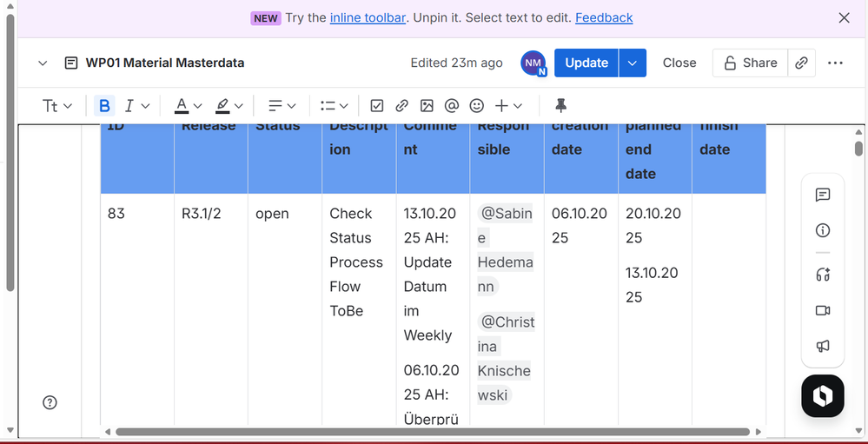Click the WP01 Material Masterdata title
Image resolution: width=868 pixels, height=444 pixels.
[164, 63]
